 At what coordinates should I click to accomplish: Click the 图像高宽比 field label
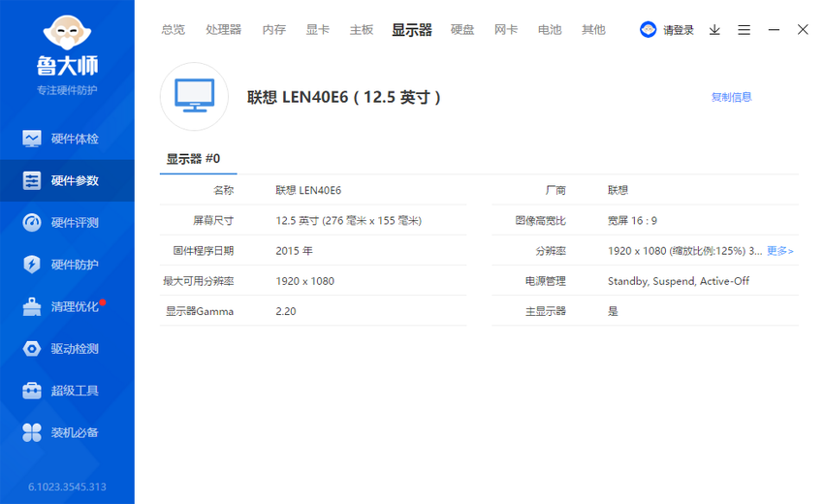(x=540, y=221)
